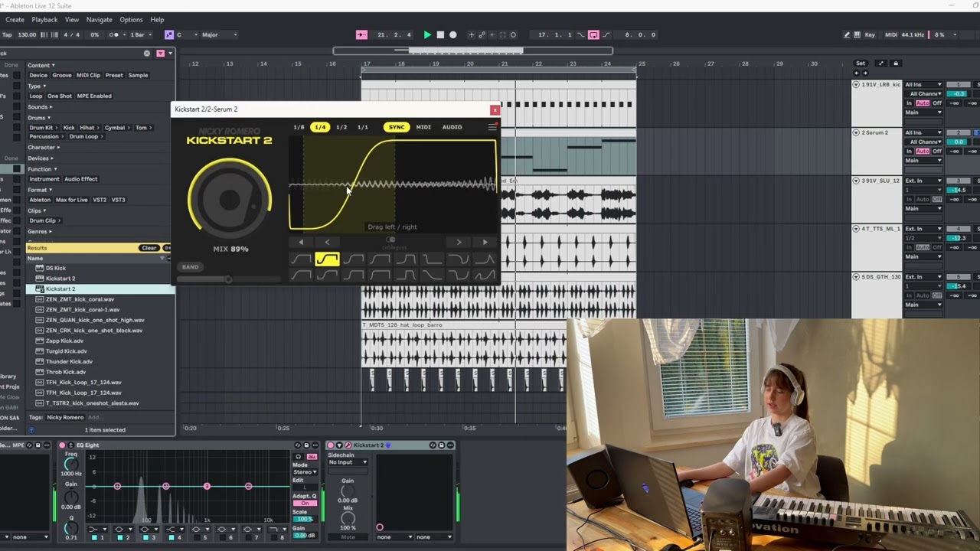The width and height of the screenshot is (980, 551).
Task: Select 1/2 rate in Kickstart 2
Action: click(x=341, y=127)
